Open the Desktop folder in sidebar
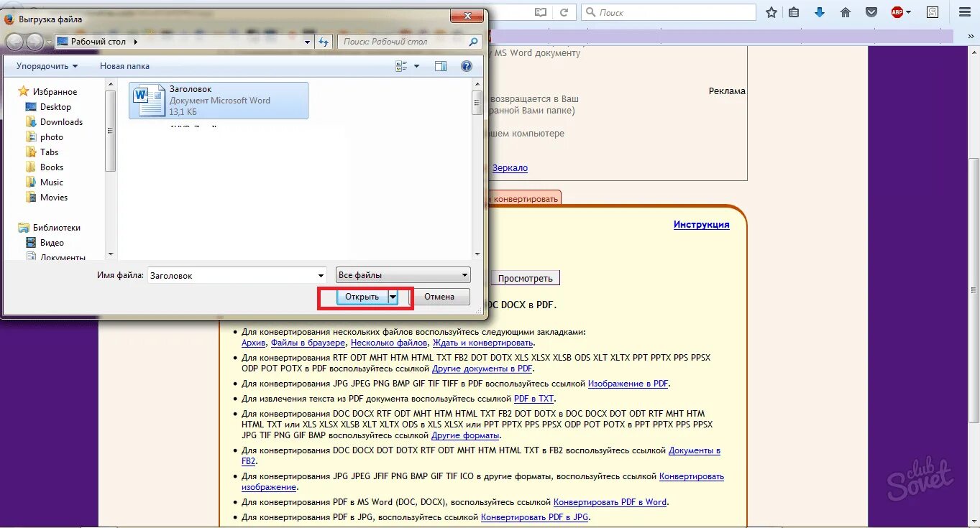Screen dimensions: 980x528 point(48,107)
